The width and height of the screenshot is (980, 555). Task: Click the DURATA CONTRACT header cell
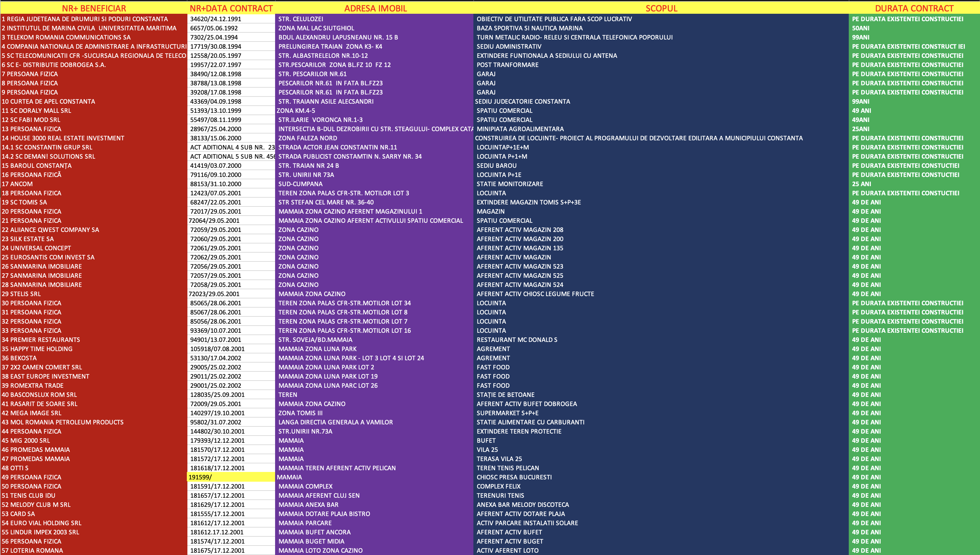[x=914, y=8]
